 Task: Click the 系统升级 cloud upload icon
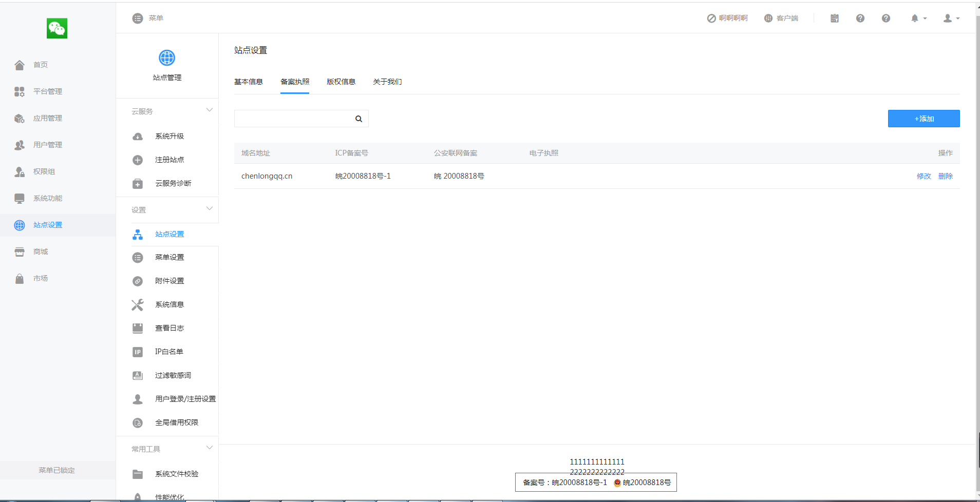(138, 137)
